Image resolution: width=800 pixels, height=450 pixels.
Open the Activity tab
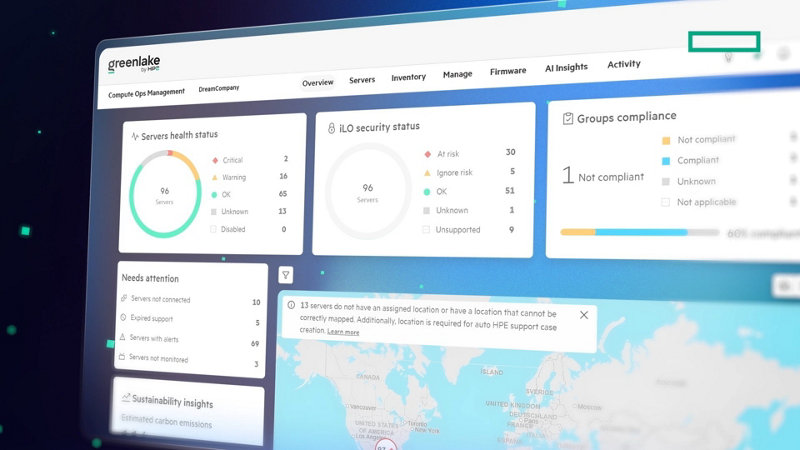[x=623, y=64]
